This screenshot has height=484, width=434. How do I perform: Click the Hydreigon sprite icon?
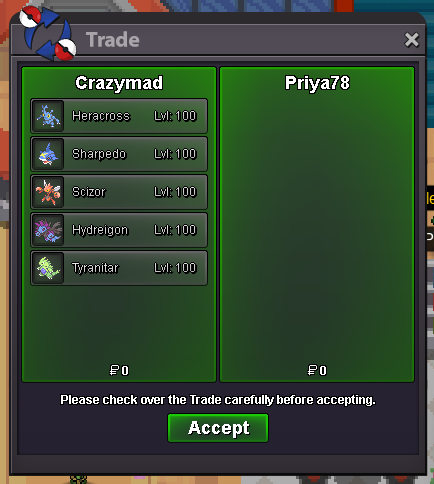coord(48,230)
